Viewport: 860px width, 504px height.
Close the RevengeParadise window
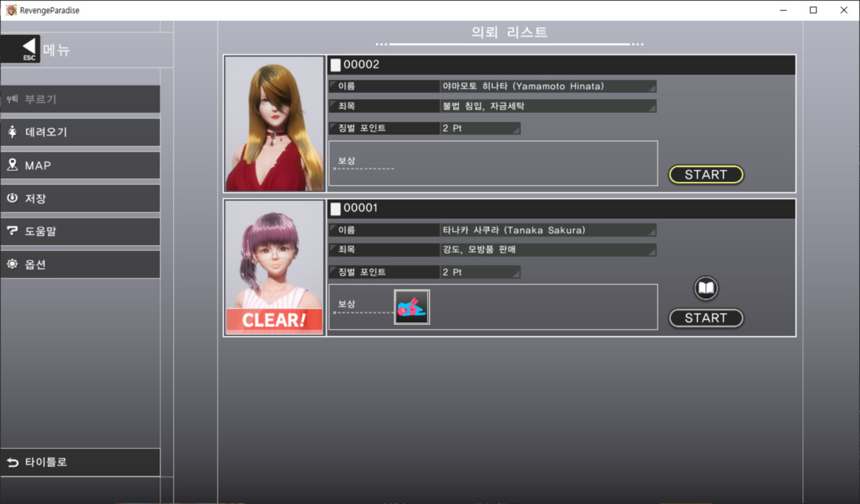pos(844,10)
